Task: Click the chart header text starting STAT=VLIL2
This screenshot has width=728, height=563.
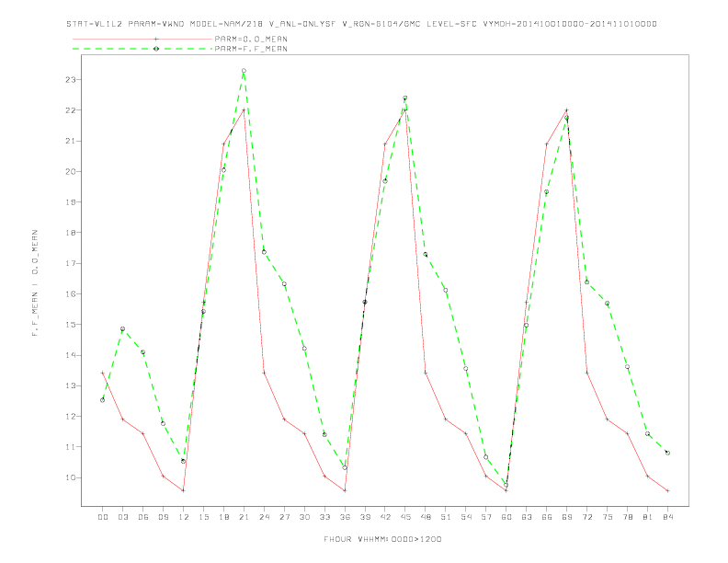Action: tap(361, 24)
